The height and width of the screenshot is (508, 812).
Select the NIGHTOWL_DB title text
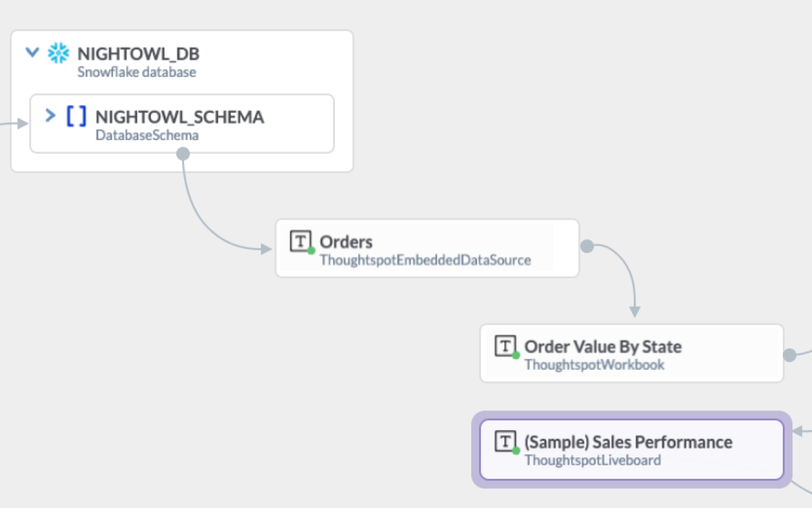[138, 53]
